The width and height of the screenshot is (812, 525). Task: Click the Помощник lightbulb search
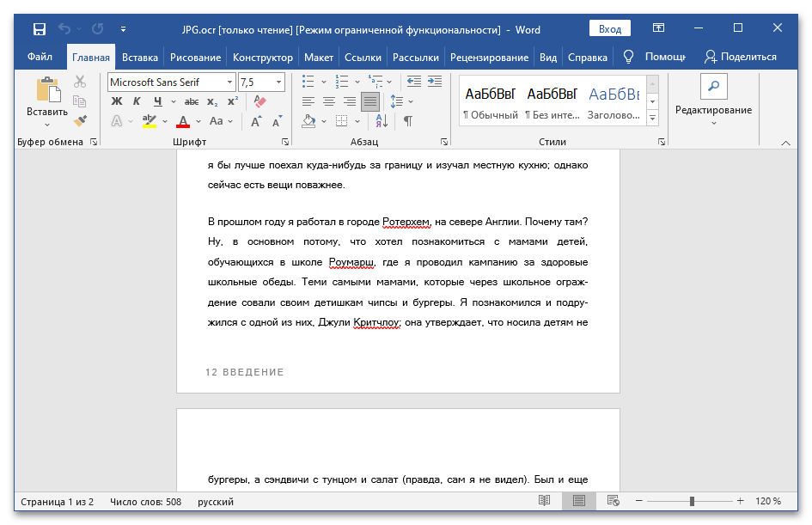654,57
